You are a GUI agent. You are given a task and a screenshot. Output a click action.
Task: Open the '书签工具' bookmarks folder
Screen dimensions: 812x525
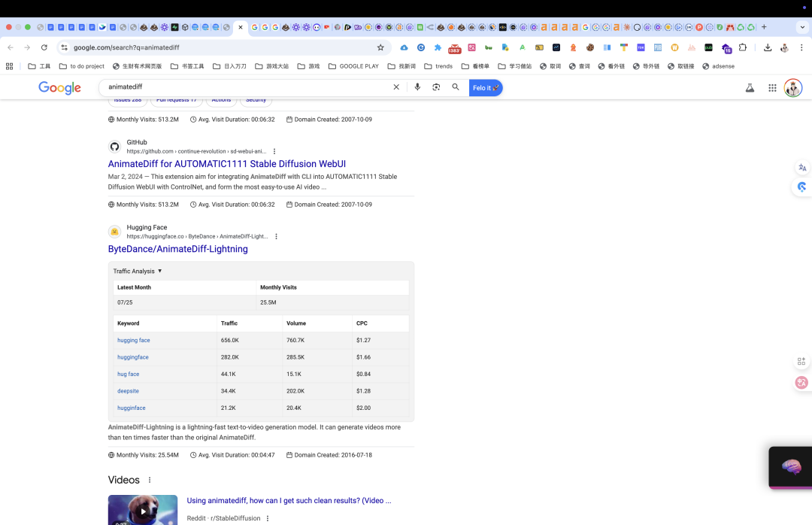[187, 66]
